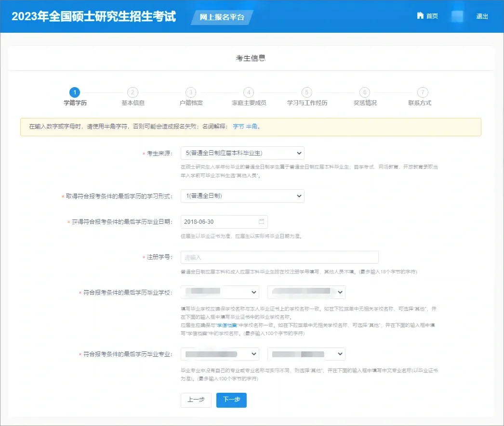Screen dimensions: 504x426
Task: Click the 上一步 button
Action: 196,400
